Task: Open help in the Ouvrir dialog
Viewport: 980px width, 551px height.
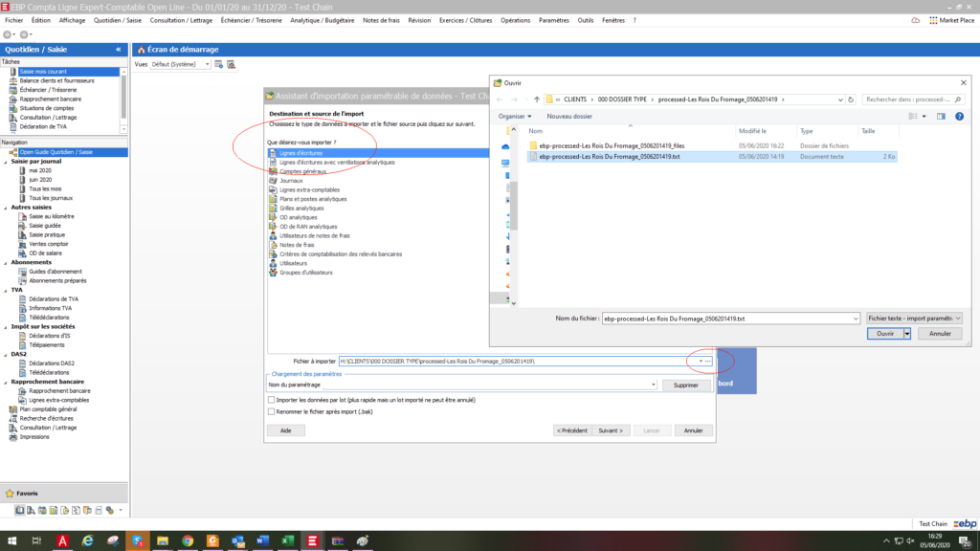Action: [x=959, y=116]
